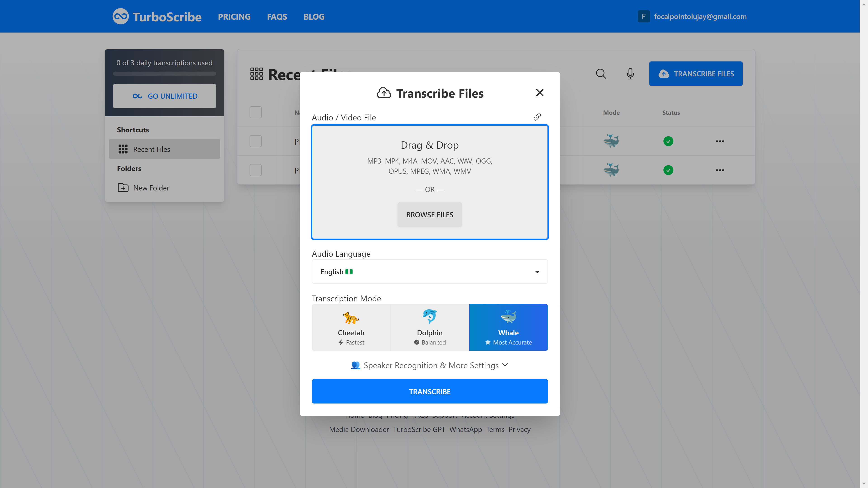The height and width of the screenshot is (488, 868).
Task: Click the import-from-link chain icon
Action: [537, 117]
